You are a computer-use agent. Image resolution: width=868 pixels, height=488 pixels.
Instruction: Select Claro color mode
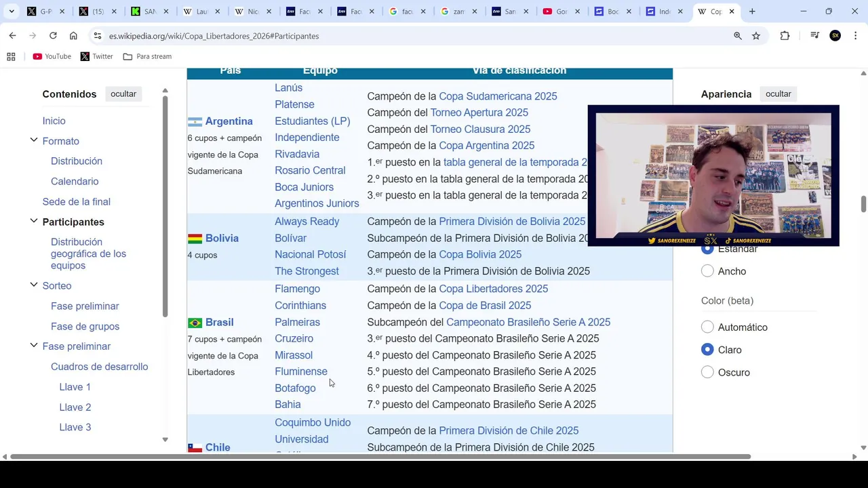[x=707, y=350]
